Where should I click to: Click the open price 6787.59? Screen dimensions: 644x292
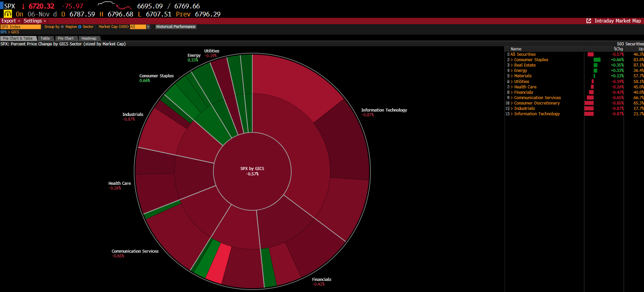(x=82, y=14)
